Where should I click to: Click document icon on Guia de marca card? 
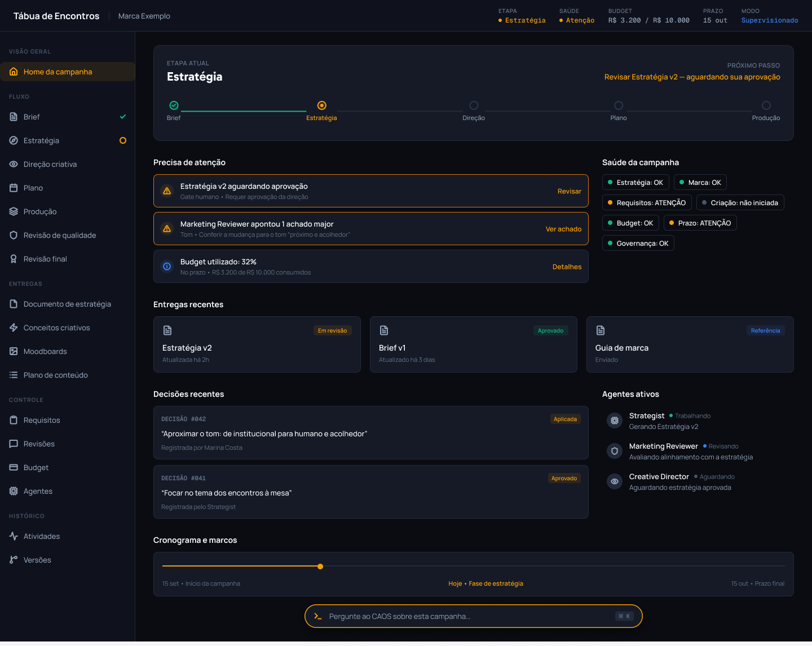point(601,330)
